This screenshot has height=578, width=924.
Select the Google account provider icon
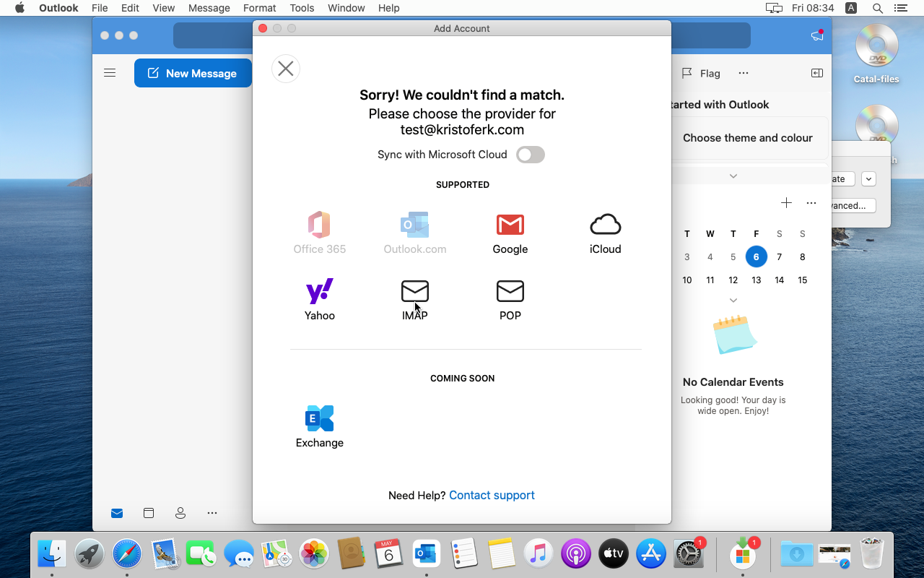click(x=510, y=225)
